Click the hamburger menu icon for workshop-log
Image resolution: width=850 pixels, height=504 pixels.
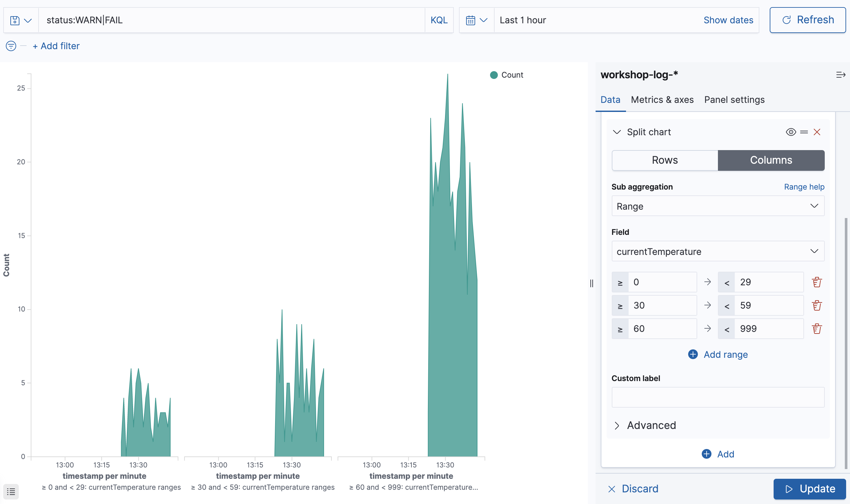pyautogui.click(x=840, y=74)
